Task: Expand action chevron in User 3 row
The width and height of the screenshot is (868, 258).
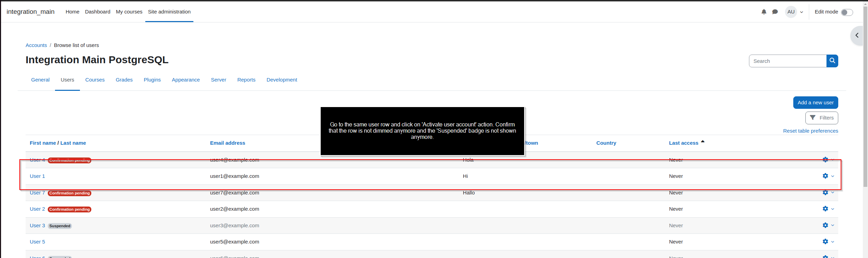Action: click(x=833, y=225)
